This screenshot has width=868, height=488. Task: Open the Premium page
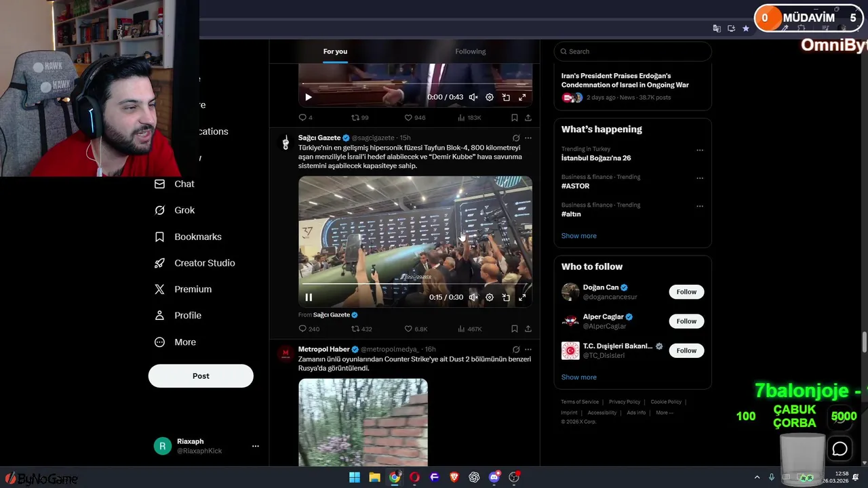coord(183,289)
